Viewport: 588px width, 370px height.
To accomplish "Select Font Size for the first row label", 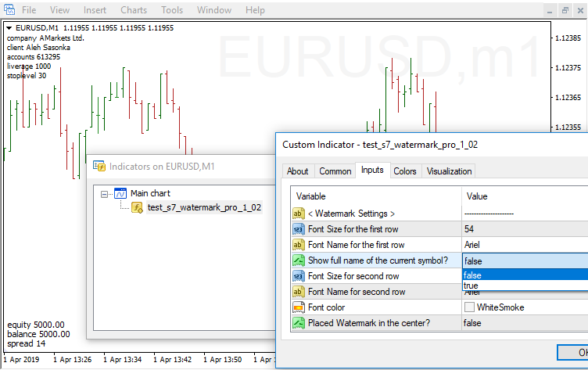I will (353, 229).
